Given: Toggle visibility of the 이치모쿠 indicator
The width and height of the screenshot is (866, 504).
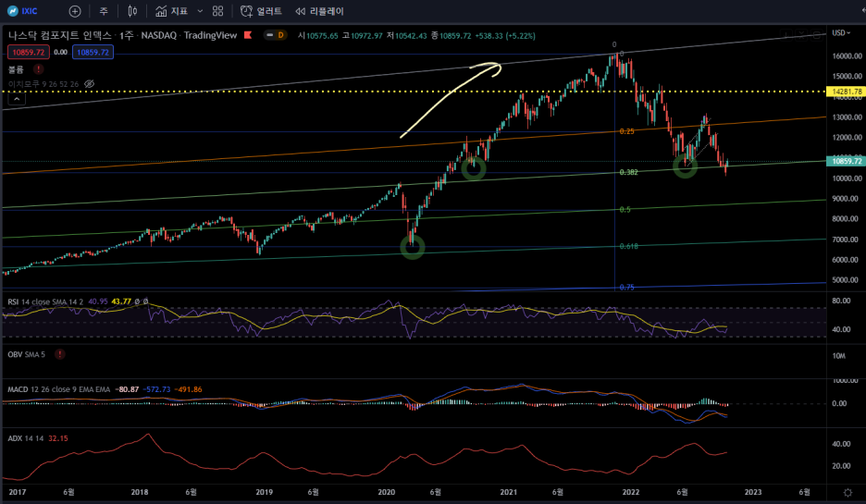Looking at the screenshot, I should (89, 84).
